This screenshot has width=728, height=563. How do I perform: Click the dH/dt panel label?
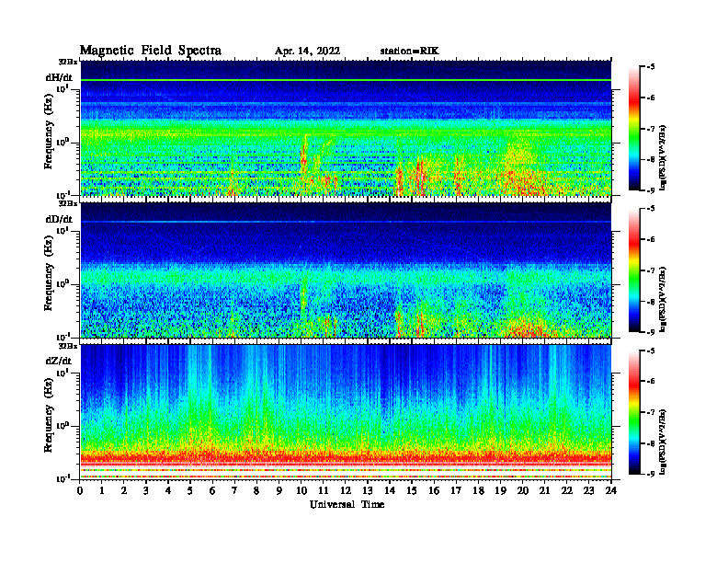coord(59,77)
